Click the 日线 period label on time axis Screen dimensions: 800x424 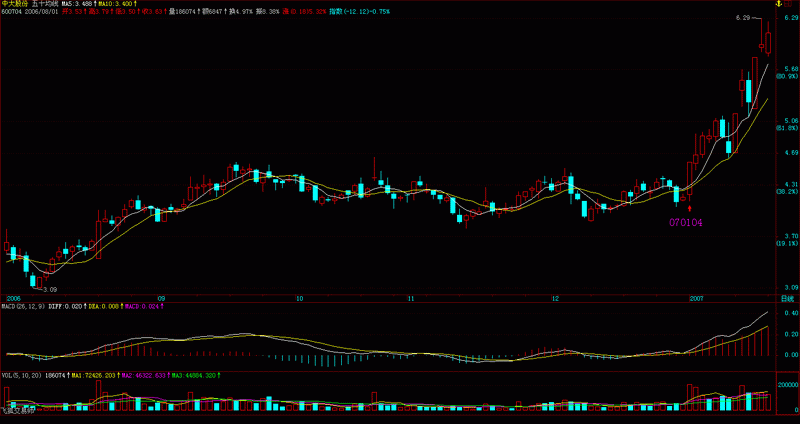(787, 298)
